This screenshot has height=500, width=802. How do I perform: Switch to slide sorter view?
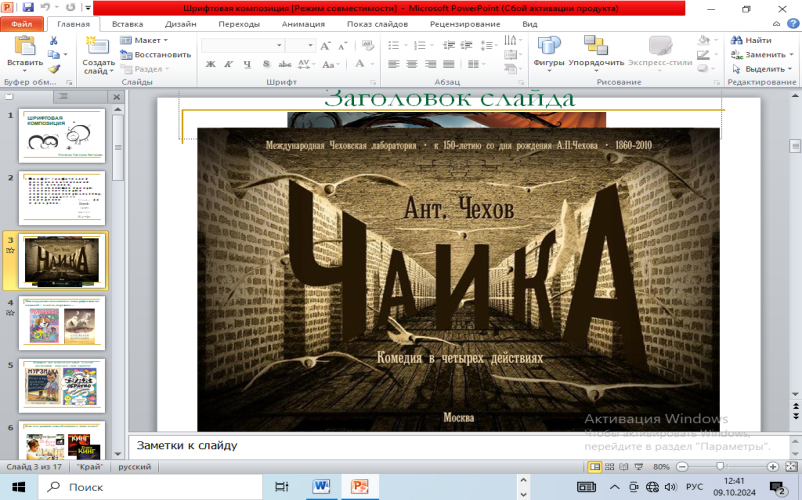(609, 467)
